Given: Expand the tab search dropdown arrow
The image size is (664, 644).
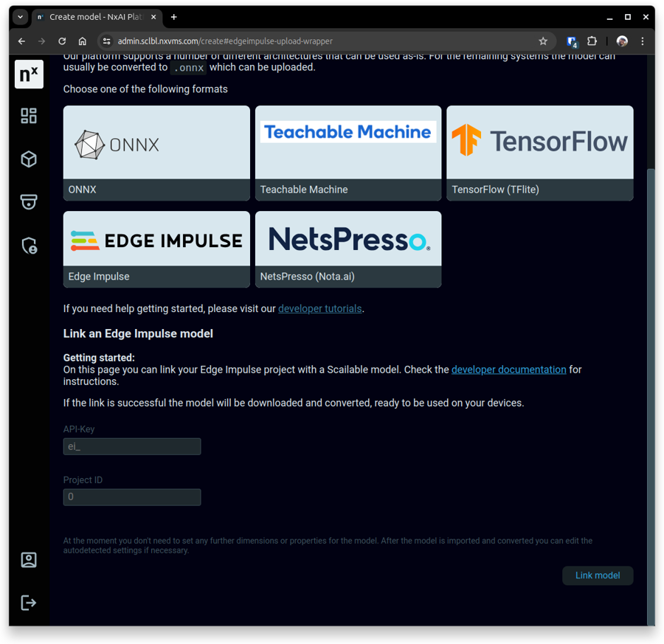Looking at the screenshot, I should pyautogui.click(x=20, y=17).
